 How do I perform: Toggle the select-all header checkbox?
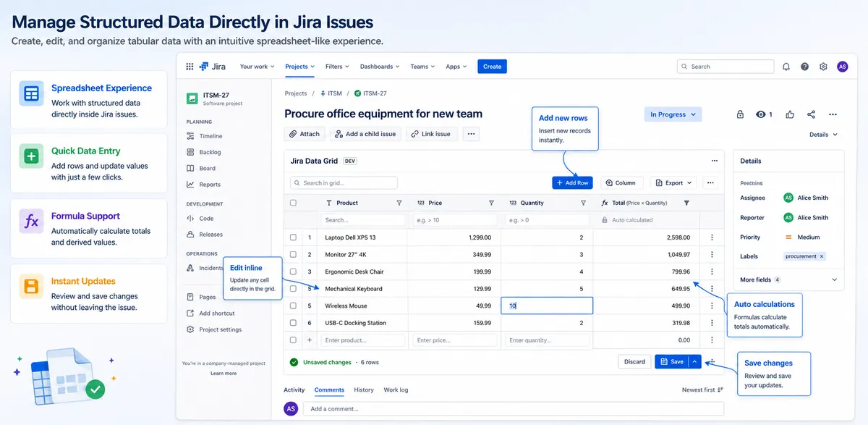(293, 203)
